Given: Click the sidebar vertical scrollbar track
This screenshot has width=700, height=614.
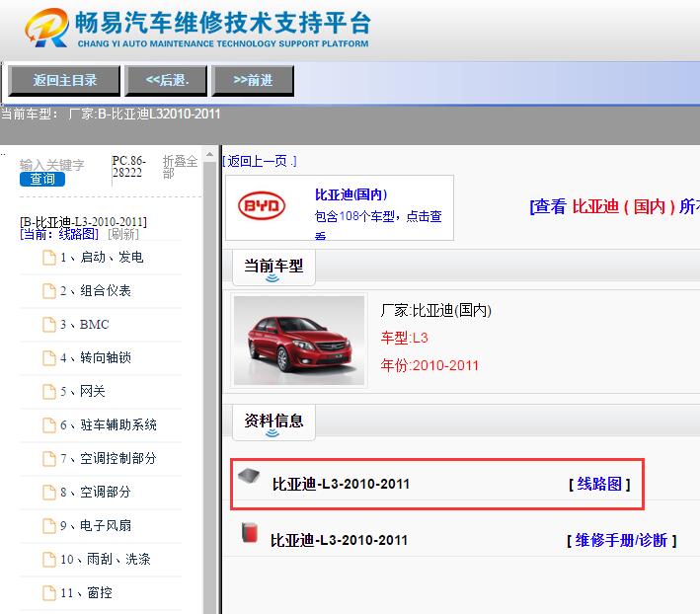Looking at the screenshot, I should pos(209,387).
